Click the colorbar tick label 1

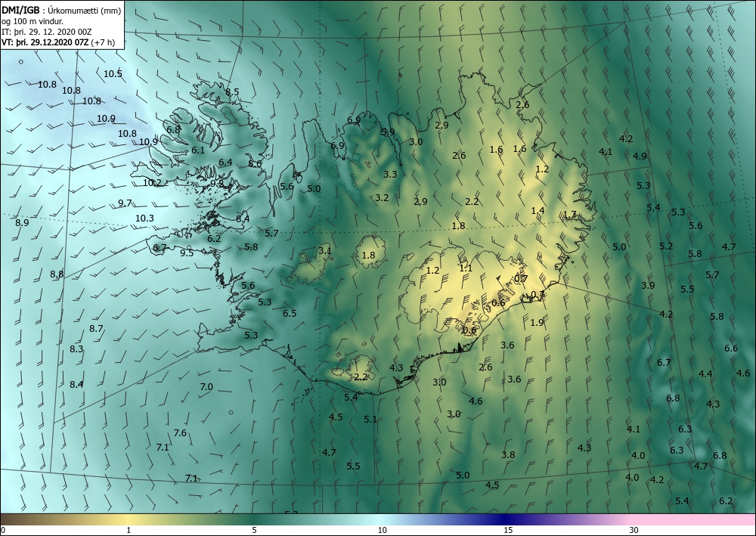[129, 530]
